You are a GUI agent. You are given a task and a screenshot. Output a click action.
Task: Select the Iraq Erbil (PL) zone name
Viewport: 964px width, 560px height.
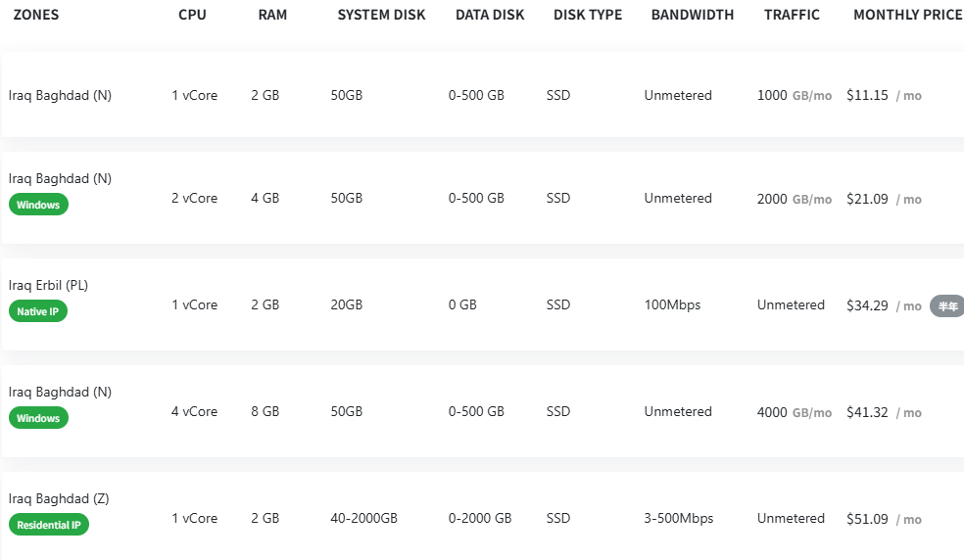48,285
